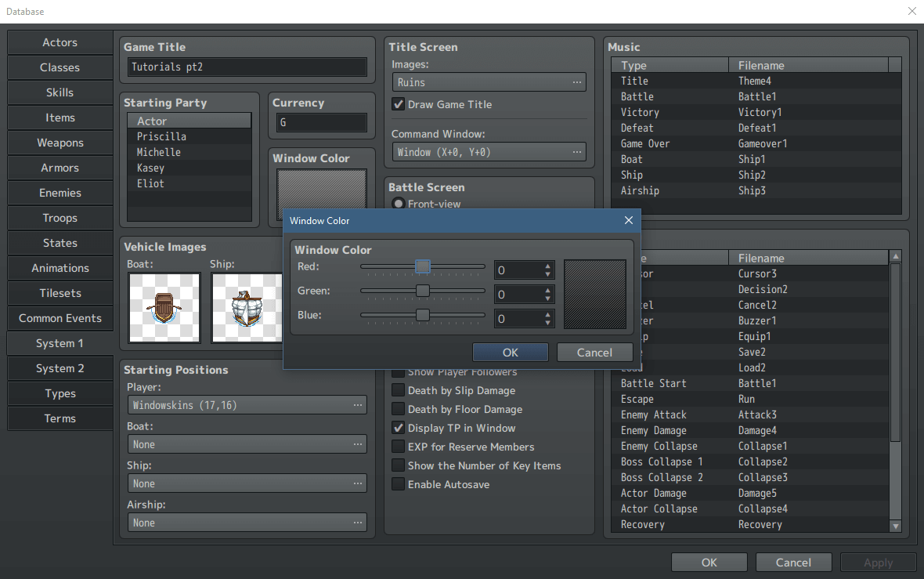Viewport: 924px width, 579px height.
Task: Disable Display TP in Window
Action: [x=398, y=428]
